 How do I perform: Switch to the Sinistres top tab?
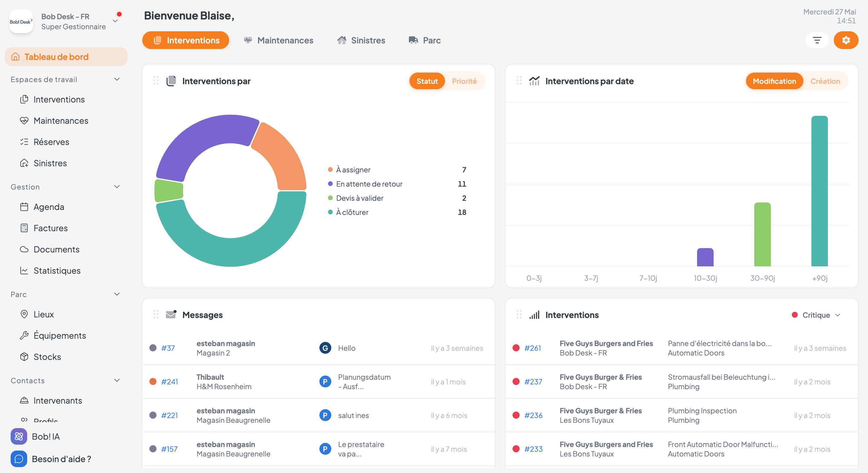point(361,40)
